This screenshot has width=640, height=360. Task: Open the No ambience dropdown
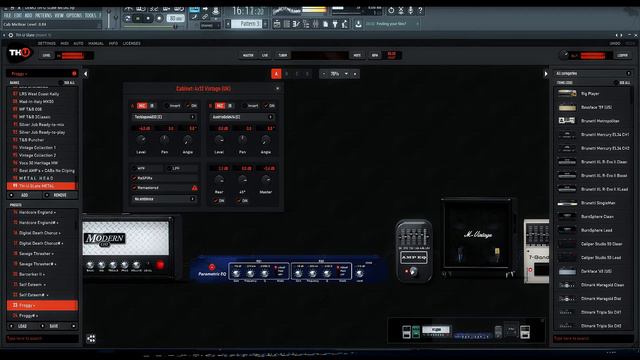coord(164,199)
